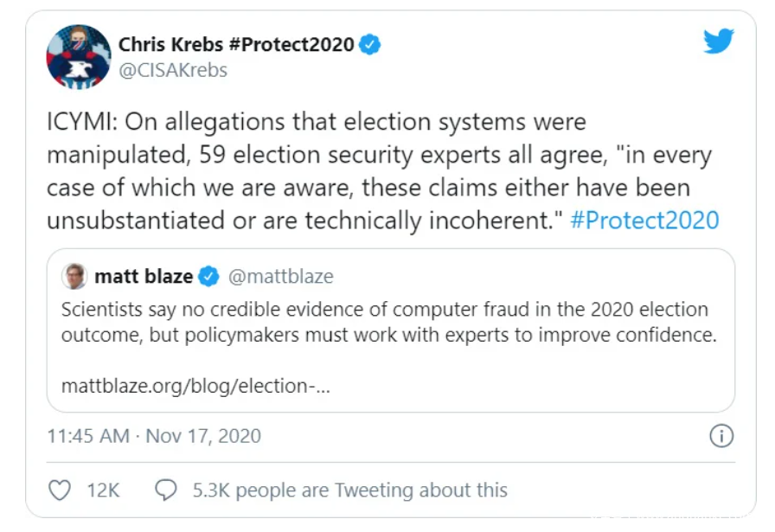Click the matt blaze display name
775x532 pixels.
[x=144, y=277]
